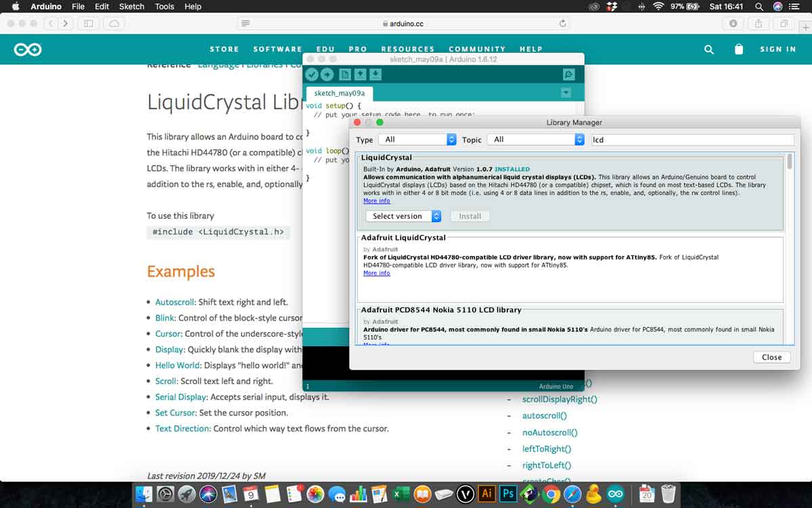The image size is (812, 508).
Task: Open Illustrator from the Dock
Action: pyautogui.click(x=486, y=493)
